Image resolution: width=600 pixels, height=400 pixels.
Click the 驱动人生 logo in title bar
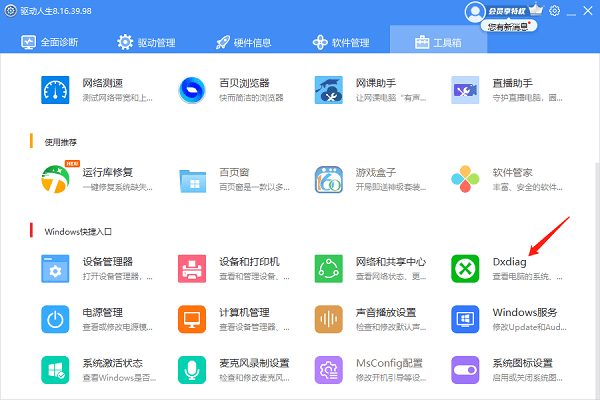point(11,11)
